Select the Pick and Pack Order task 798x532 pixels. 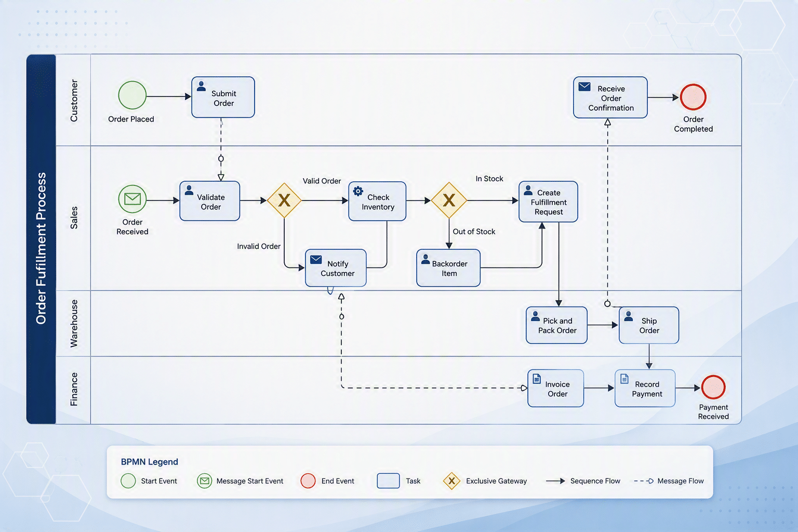[556, 325]
